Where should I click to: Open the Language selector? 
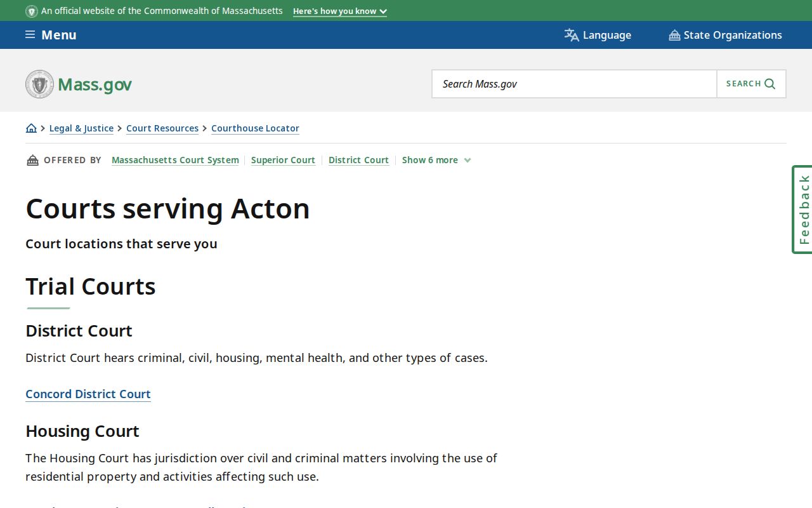click(598, 35)
